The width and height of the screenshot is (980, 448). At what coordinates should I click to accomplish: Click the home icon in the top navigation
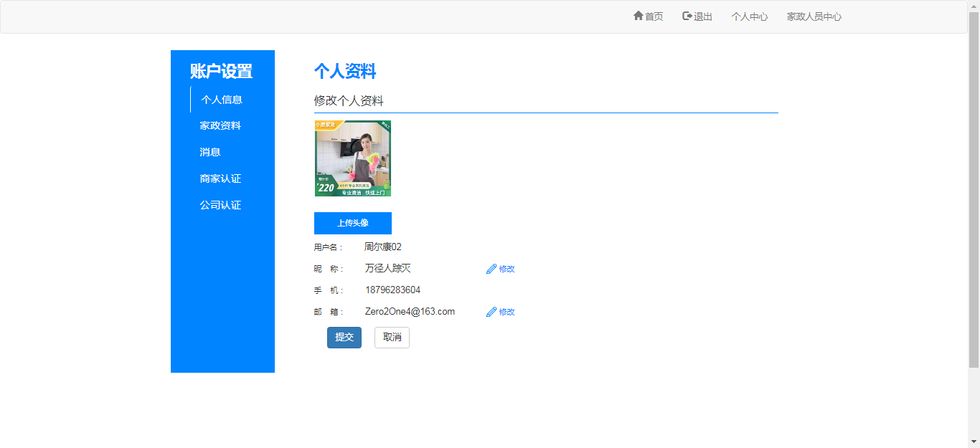pyautogui.click(x=638, y=16)
